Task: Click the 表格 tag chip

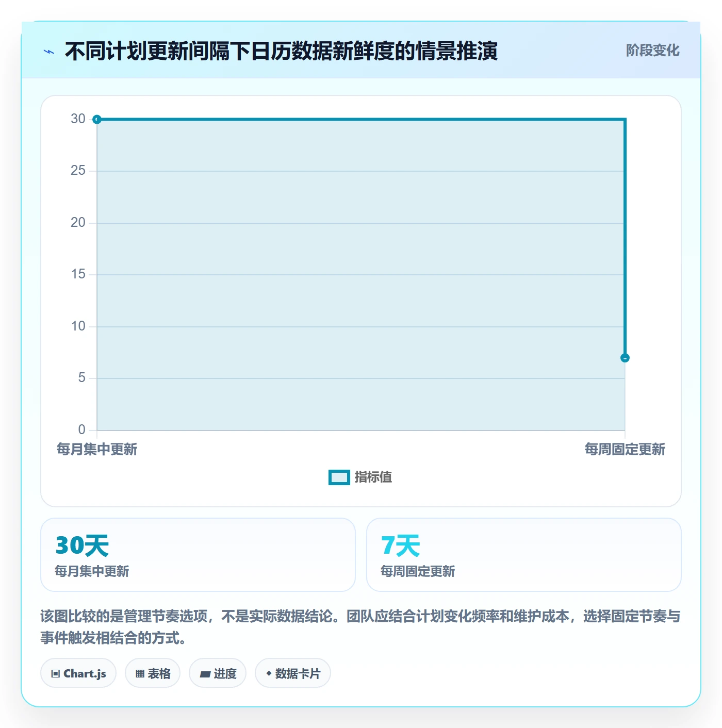Action: tap(153, 673)
